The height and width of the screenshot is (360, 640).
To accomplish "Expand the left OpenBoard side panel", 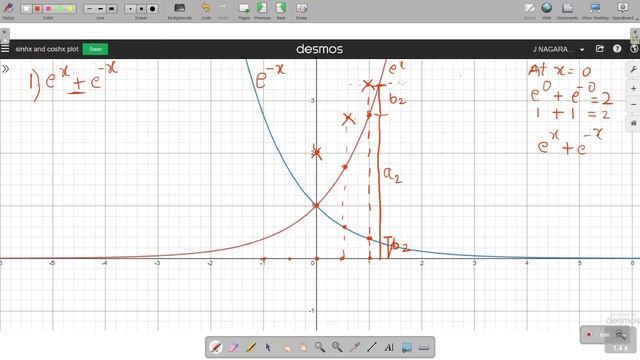I will 4,36.
